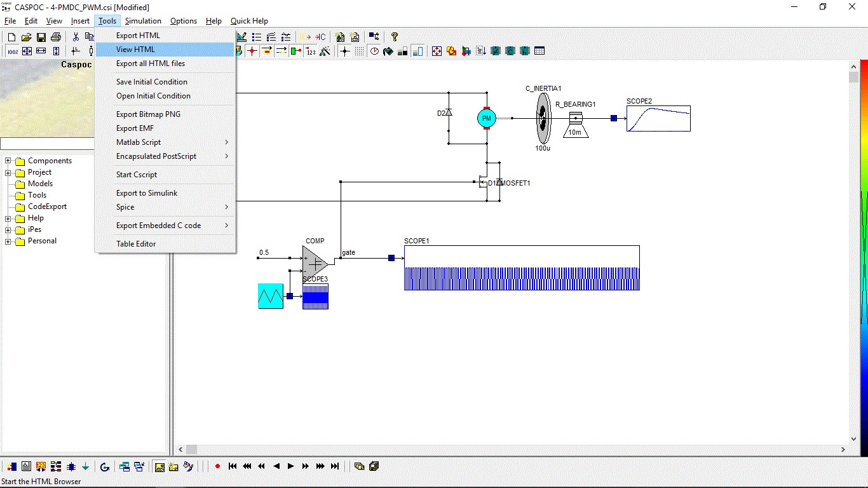The image size is (868, 488).
Task: Click the New file icon
Action: [x=11, y=37]
